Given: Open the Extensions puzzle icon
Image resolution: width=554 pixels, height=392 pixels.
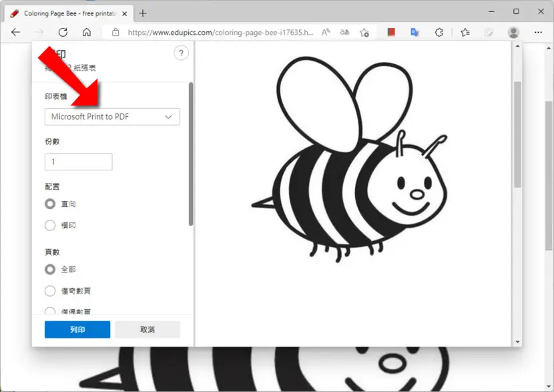Looking at the screenshot, I should point(439,33).
